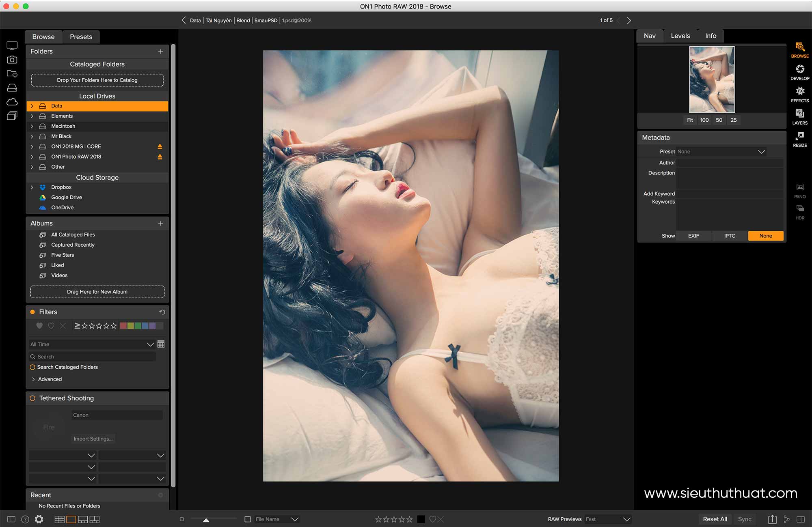Open preferences gear icon
The height and width of the screenshot is (527, 812).
pos(39,519)
